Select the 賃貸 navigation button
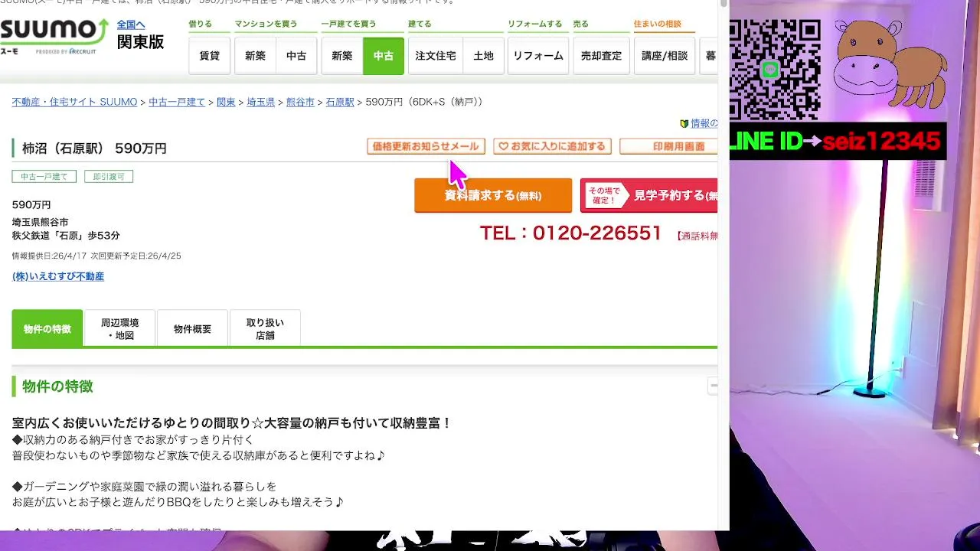 (x=209, y=56)
